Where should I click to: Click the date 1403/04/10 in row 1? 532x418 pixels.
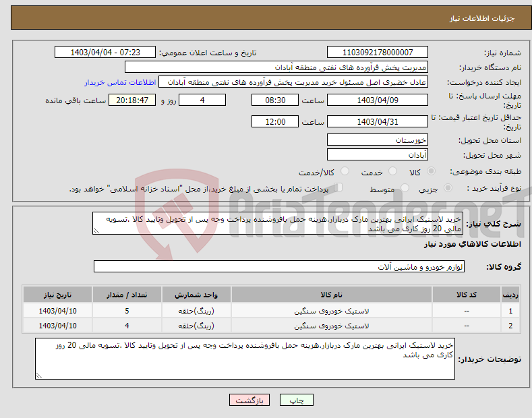pyautogui.click(x=58, y=311)
